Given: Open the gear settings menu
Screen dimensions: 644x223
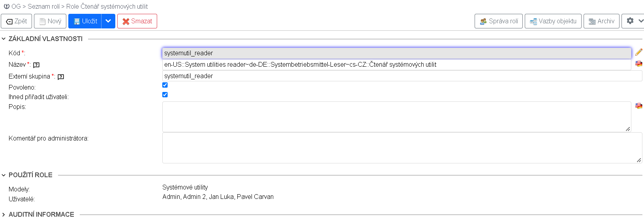Looking at the screenshot, I should (x=633, y=21).
